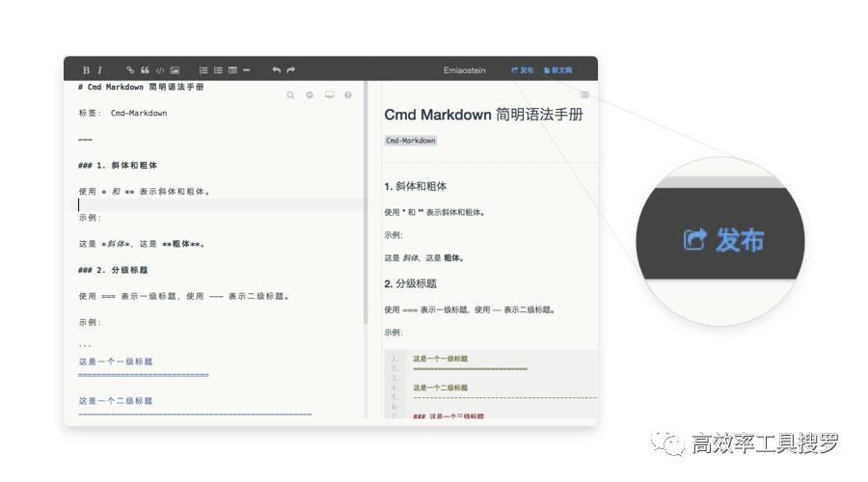Insert an image using the picture icon
Screen dimensions: 868x482
pyautogui.click(x=175, y=70)
